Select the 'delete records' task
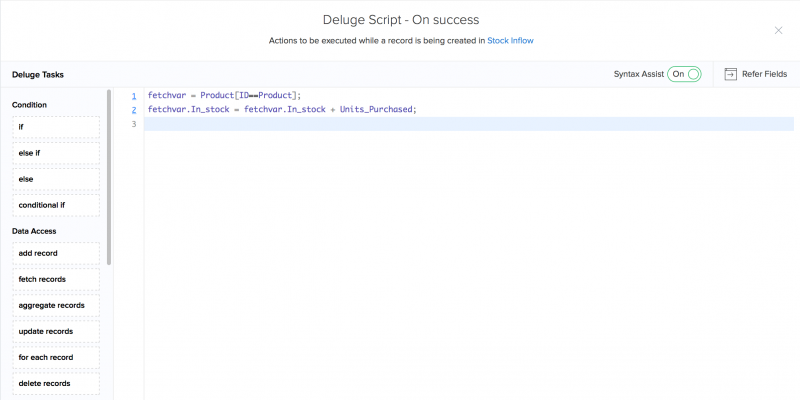Screen dimensions: 800x400 [x=56, y=383]
